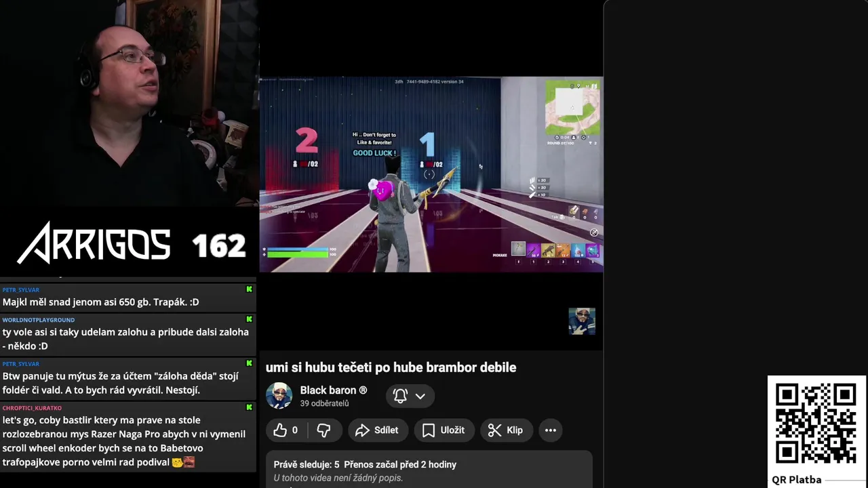Click WORLDNOTPLAYGROUND chat username
This screenshot has width=868, height=488.
point(39,320)
